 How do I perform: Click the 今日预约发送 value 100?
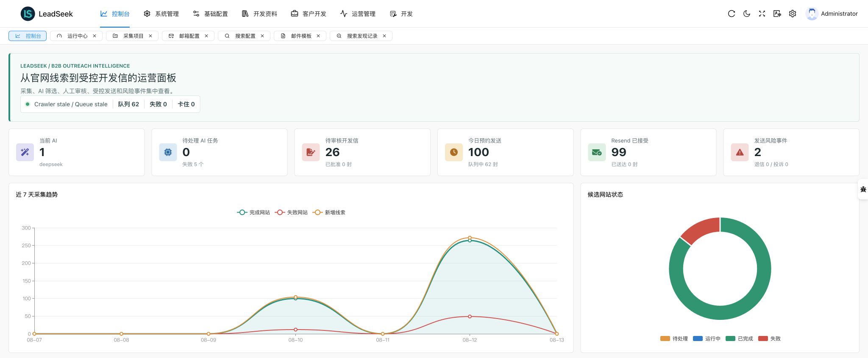click(x=479, y=152)
